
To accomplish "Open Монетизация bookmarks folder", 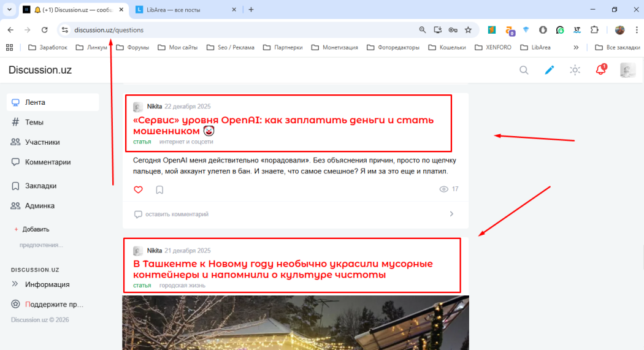I will click(x=335, y=48).
